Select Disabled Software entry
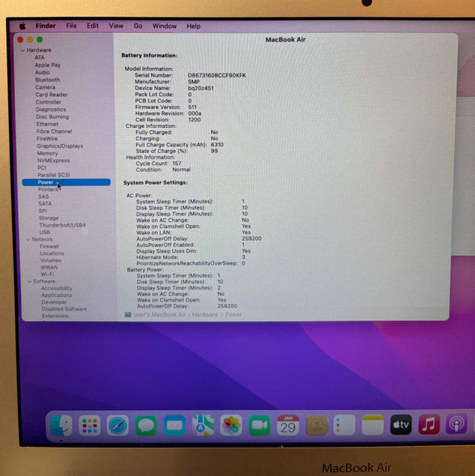This screenshot has width=475, height=476. [x=65, y=309]
